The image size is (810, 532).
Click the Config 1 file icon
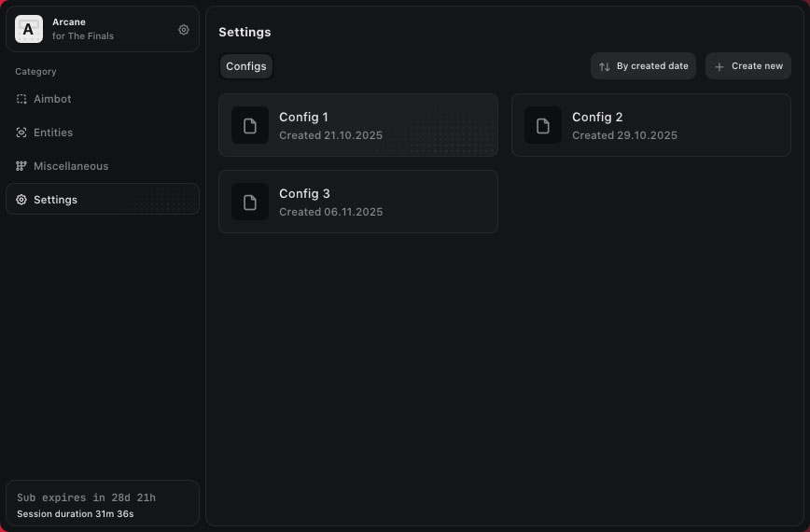(x=250, y=125)
